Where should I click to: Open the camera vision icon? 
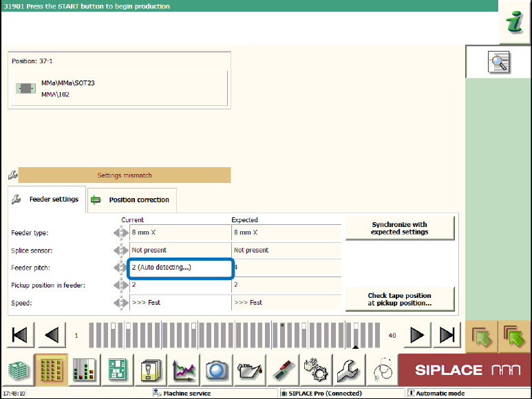[x=217, y=370]
